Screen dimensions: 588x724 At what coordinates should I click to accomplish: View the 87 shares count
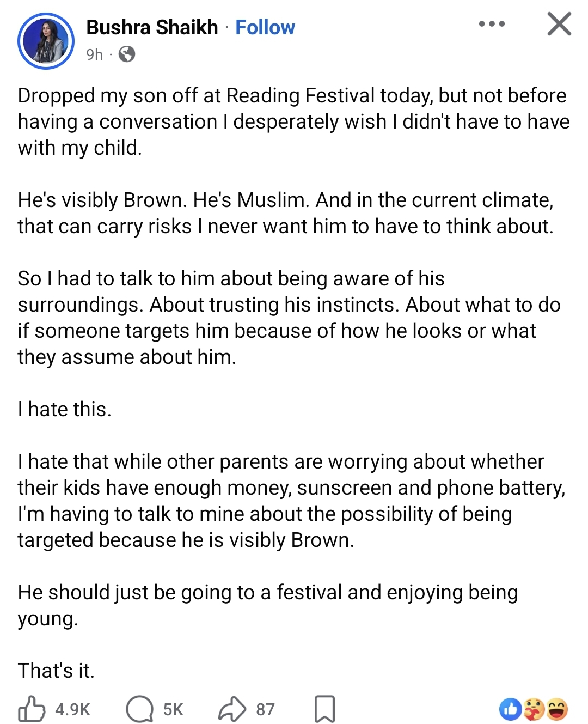265,709
